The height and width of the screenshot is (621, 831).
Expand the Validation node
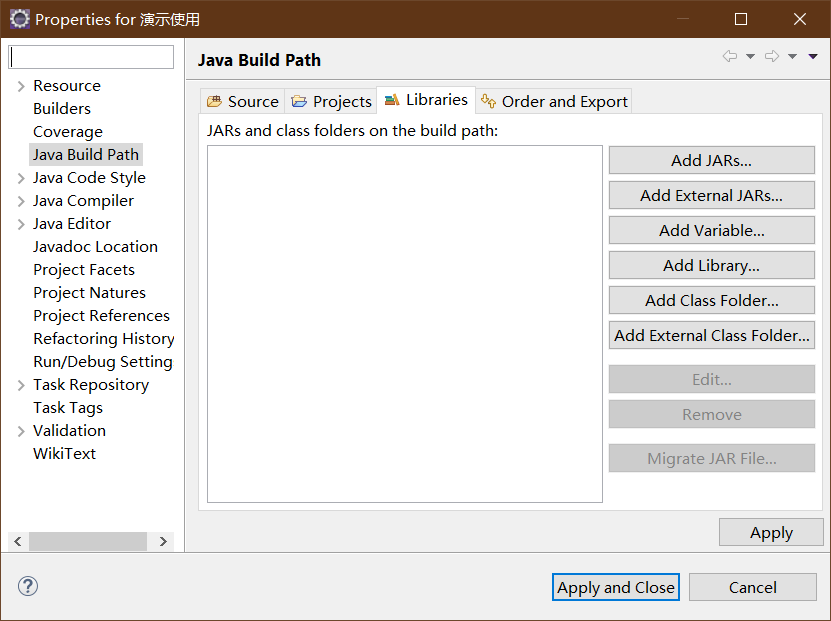[x=21, y=431]
